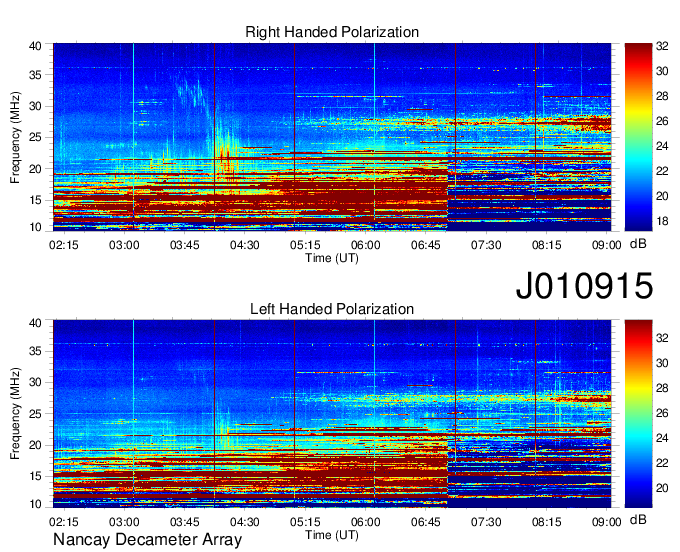Screen dimensions: 680x552
Task: Click the 09:00 time tick of Right Handed plot
Action: [607, 245]
